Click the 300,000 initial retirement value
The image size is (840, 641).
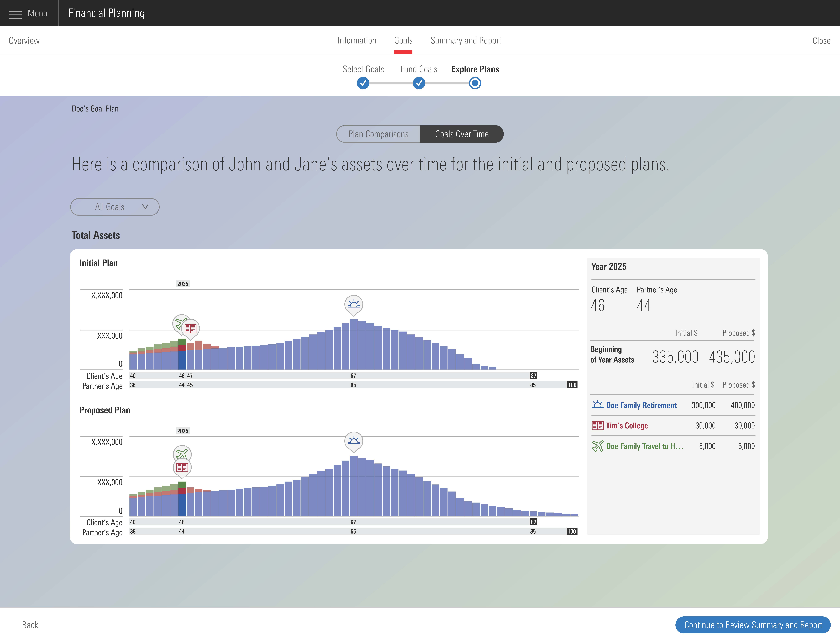pyautogui.click(x=704, y=405)
